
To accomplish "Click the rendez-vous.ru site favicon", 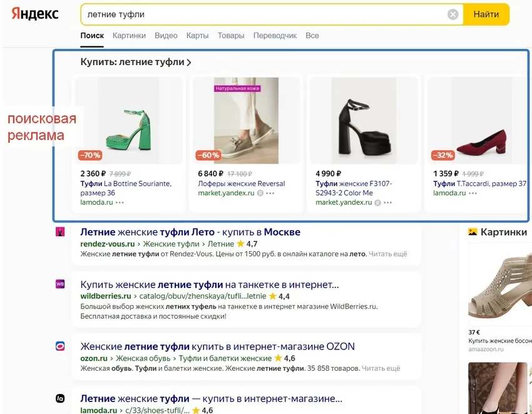I will tap(61, 232).
